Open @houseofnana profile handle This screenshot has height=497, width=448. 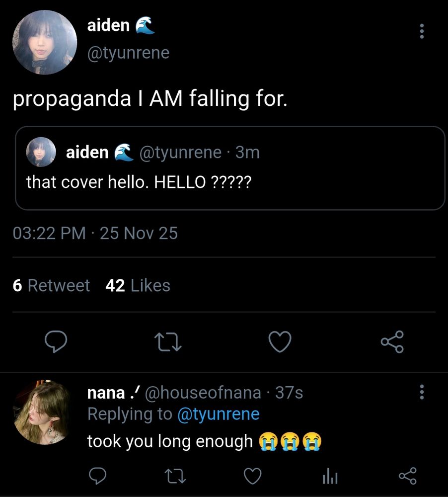tap(203, 393)
